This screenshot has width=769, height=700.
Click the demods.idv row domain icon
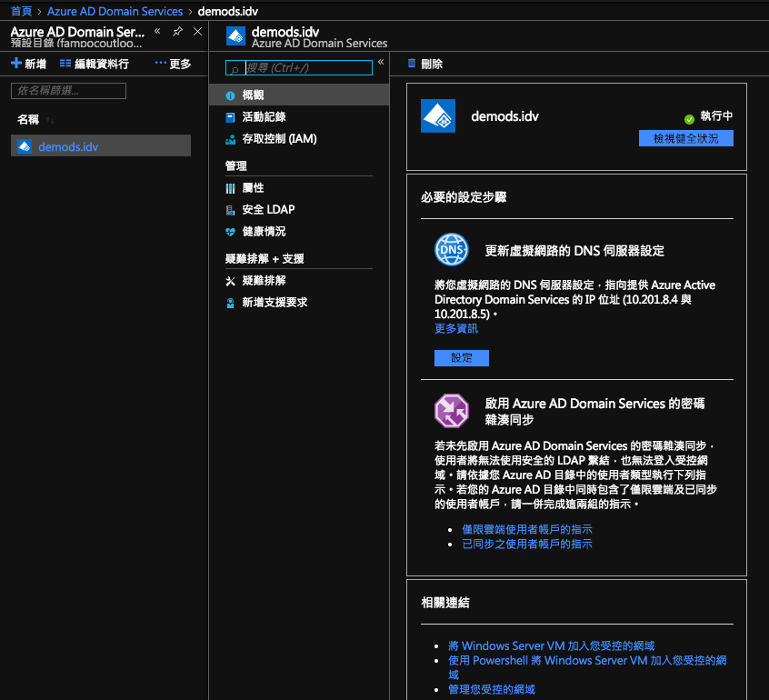[25, 146]
